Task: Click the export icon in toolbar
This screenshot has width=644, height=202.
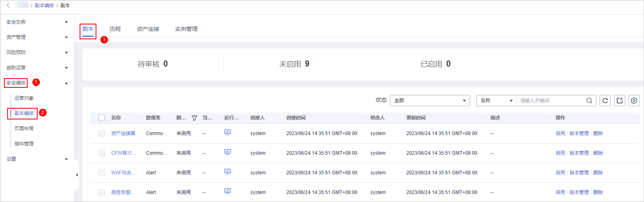Action: (620, 101)
